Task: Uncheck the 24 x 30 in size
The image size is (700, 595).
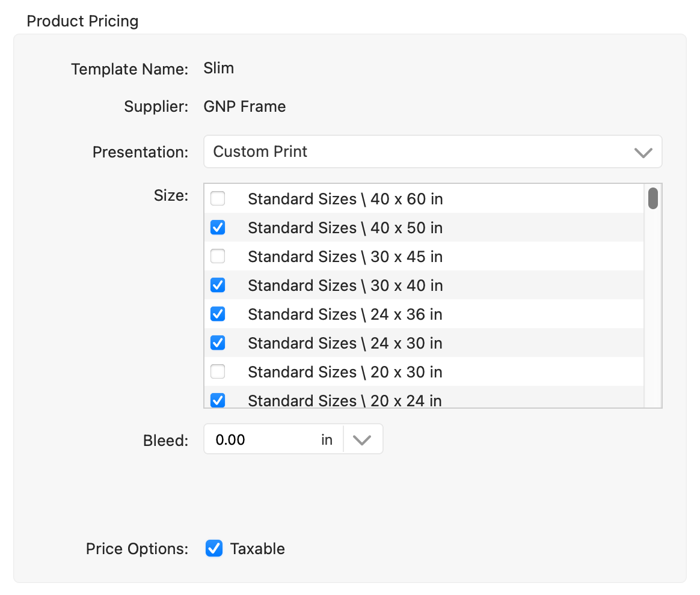Action: tap(218, 343)
